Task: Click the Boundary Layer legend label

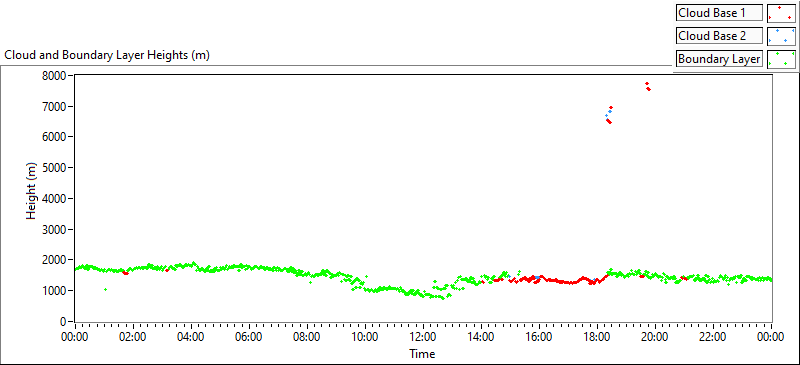Action: pos(719,59)
